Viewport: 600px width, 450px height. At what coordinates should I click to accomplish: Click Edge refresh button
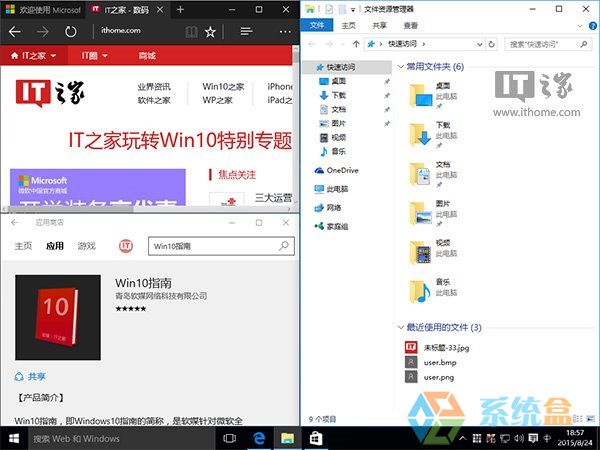(70, 31)
